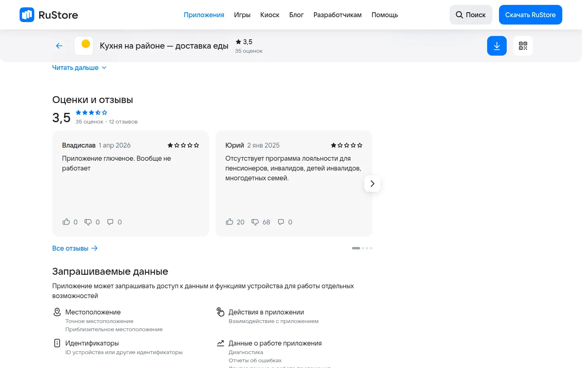
Task: Click the app's yellow circle icon
Action: point(84,46)
